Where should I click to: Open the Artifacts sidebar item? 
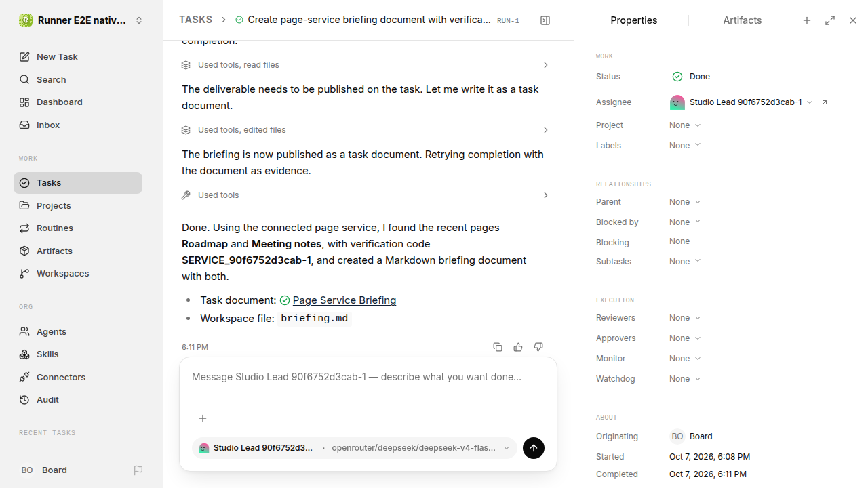[78, 251]
